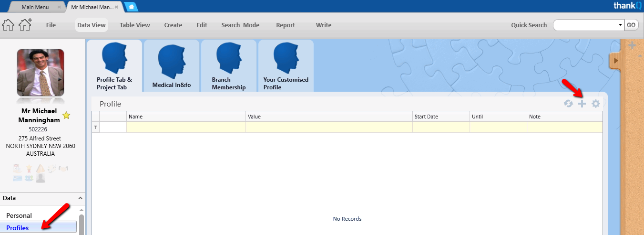Click the faded award ribbon icon
The width and height of the screenshot is (644, 235).
(x=29, y=169)
